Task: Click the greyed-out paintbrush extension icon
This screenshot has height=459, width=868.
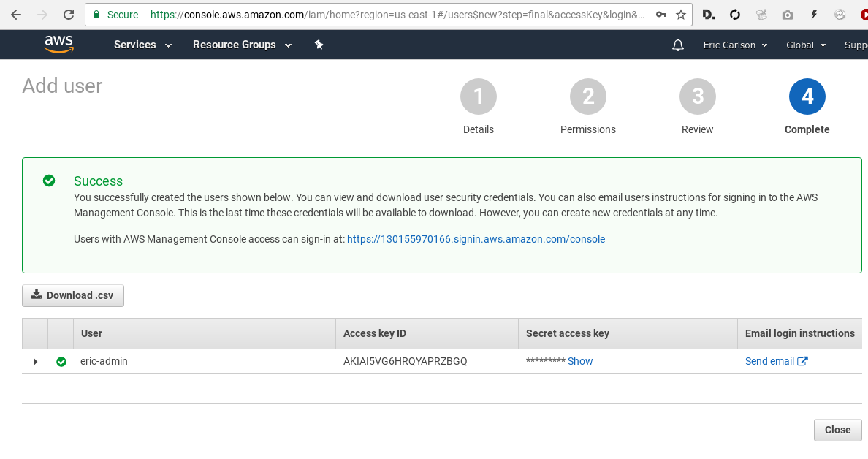Action: pos(761,15)
